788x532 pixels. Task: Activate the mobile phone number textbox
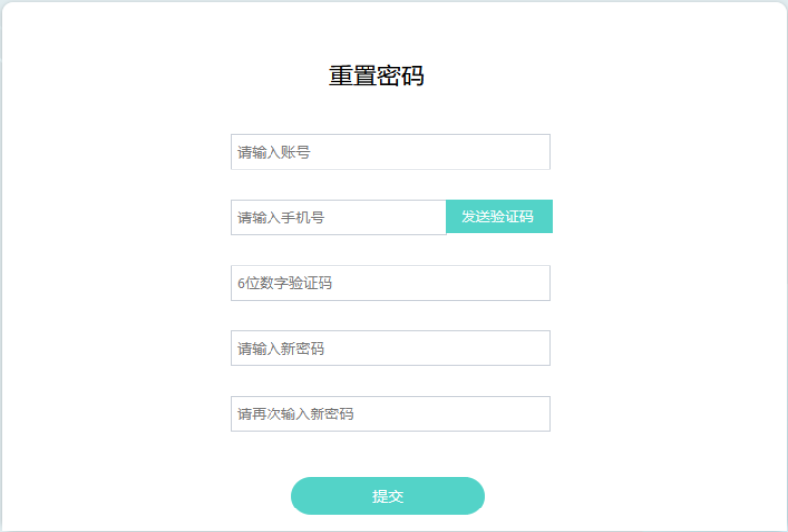(338, 218)
